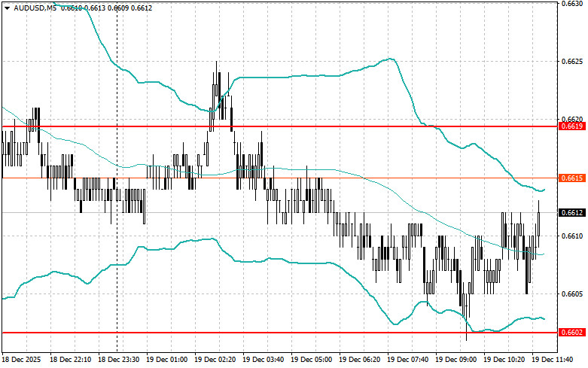Select the black 0.6612 current price label

click(x=572, y=213)
